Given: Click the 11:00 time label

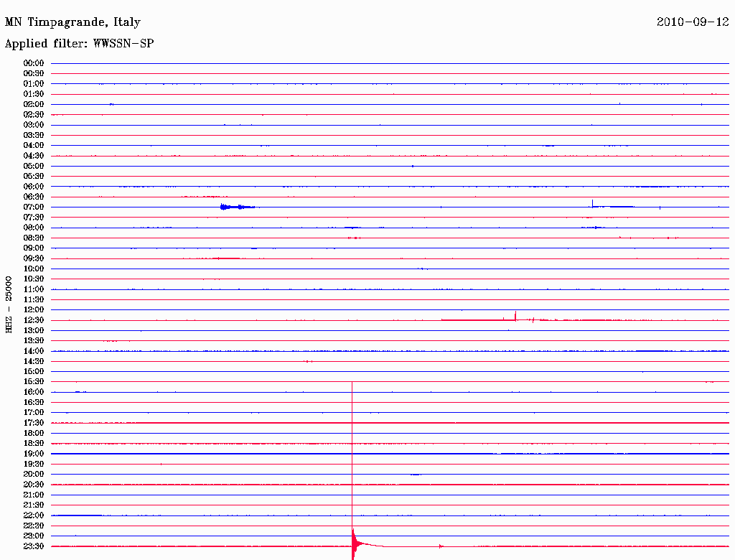Looking at the screenshot, I should click(x=34, y=289).
